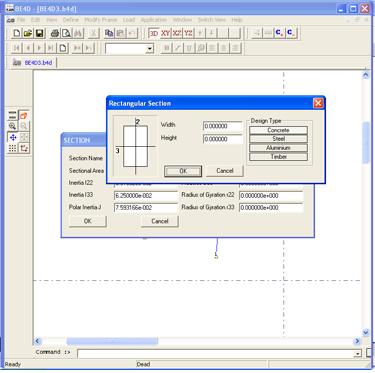
Task: Click the Inertia I33 value field
Action: click(146, 196)
